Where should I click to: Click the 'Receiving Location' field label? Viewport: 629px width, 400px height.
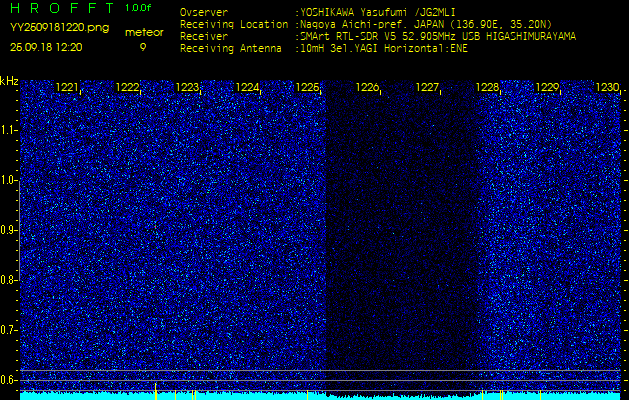234,24
